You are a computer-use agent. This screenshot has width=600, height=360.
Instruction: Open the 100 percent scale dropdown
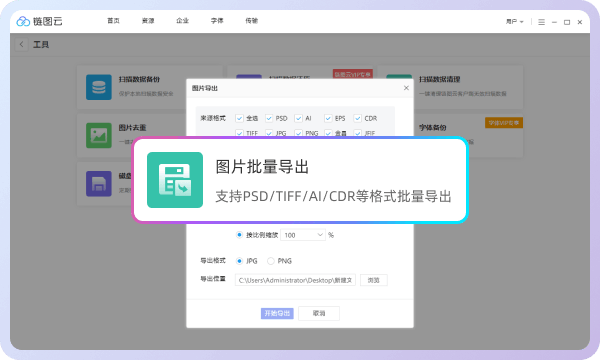[303, 235]
